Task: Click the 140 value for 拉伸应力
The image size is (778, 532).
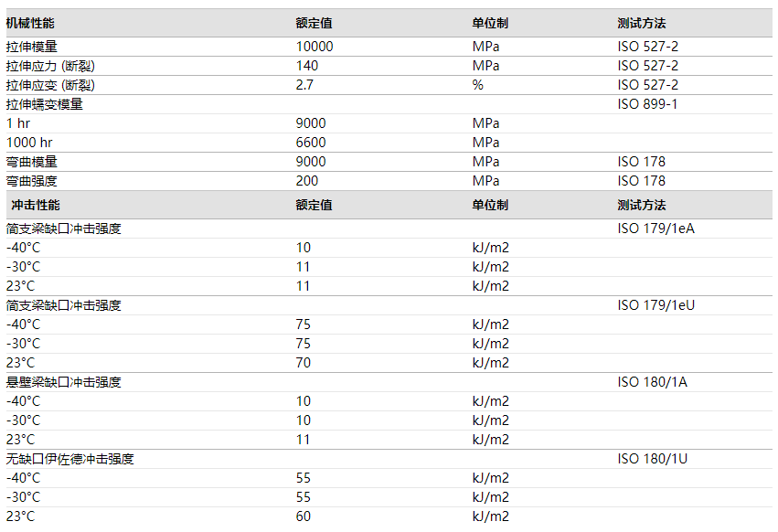Action: click(x=307, y=66)
